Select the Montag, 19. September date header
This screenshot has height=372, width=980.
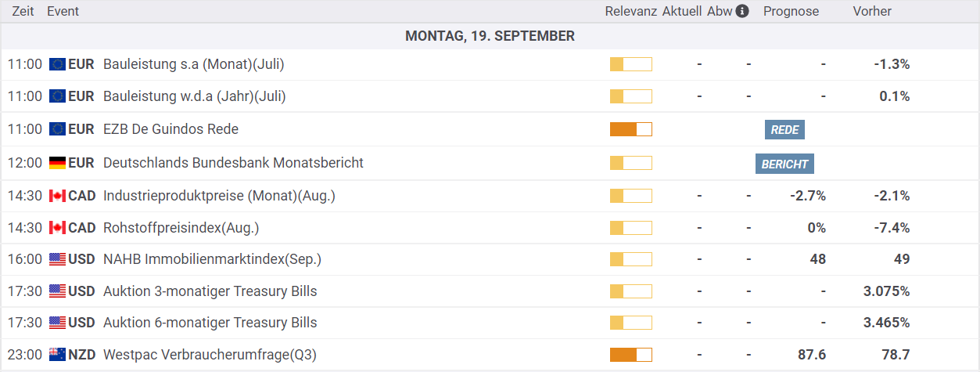[x=490, y=36]
